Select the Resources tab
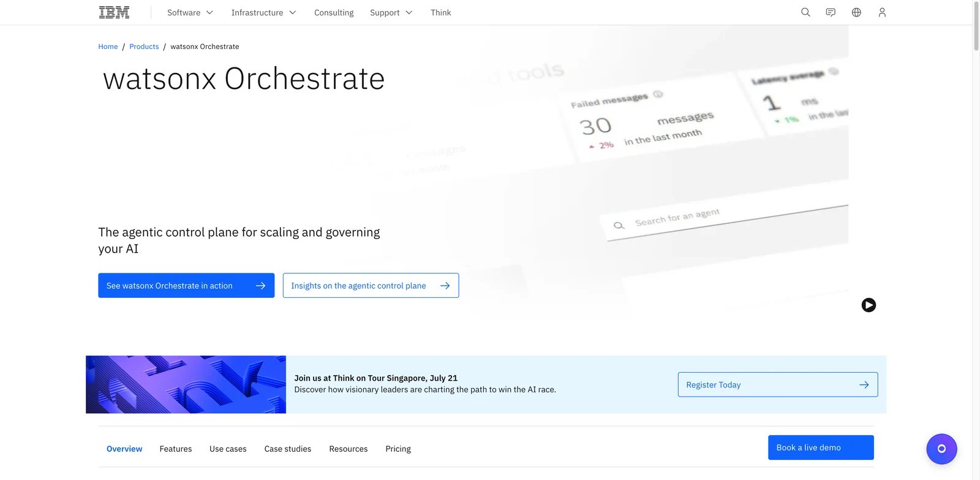The image size is (980, 480). (x=349, y=449)
